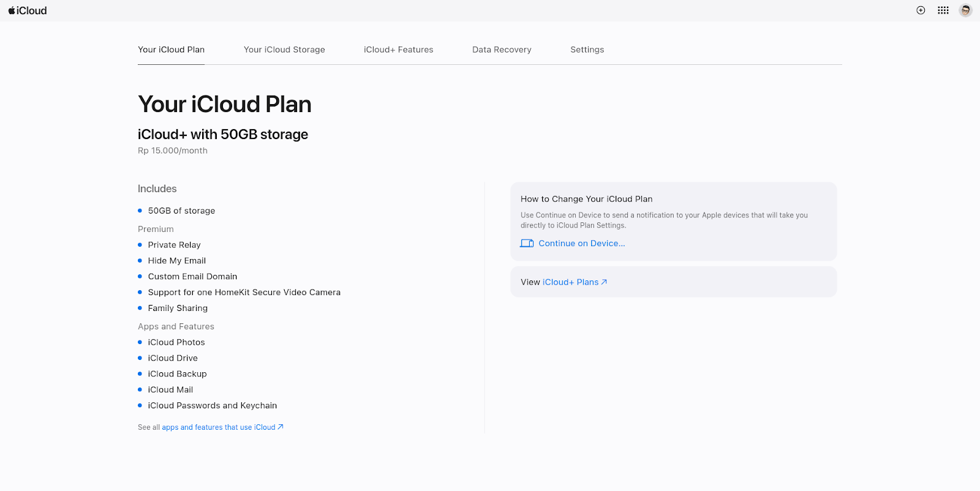Click the Apps and Features label

pos(176,326)
